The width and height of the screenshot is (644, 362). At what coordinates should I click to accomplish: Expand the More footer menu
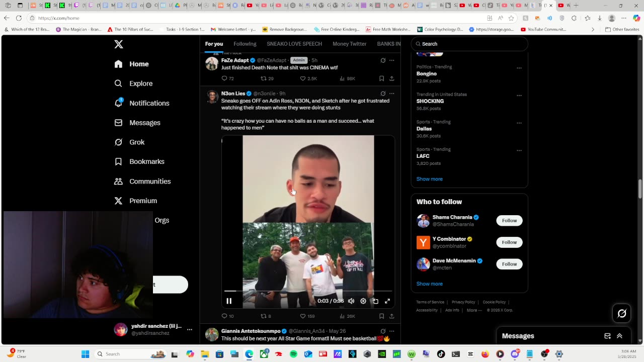pyautogui.click(x=474, y=310)
